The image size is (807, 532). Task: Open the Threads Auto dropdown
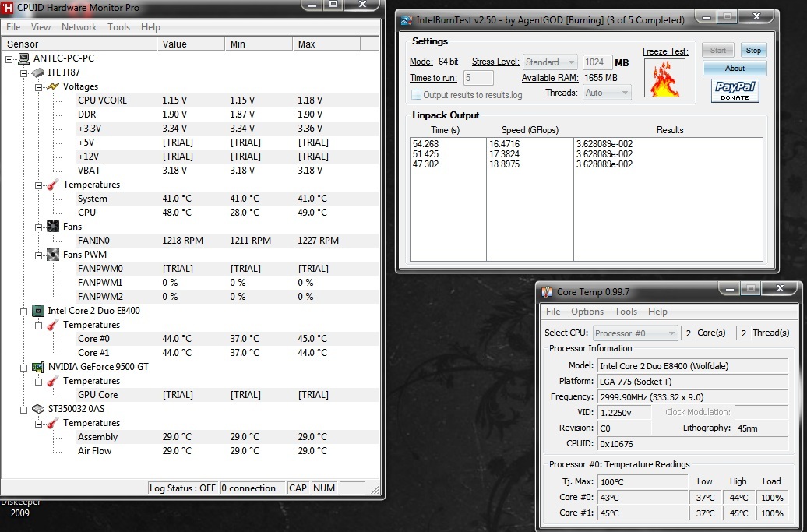[608, 93]
